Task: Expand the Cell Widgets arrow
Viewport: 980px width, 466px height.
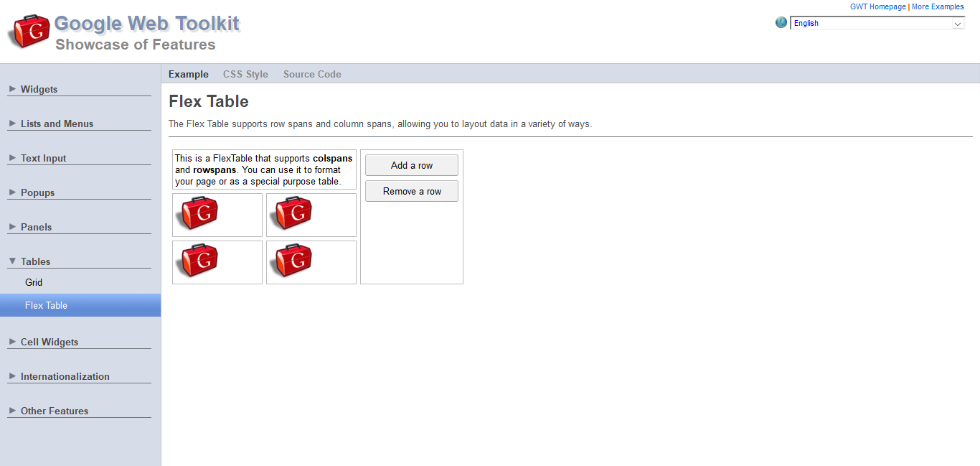Action: click(x=12, y=342)
